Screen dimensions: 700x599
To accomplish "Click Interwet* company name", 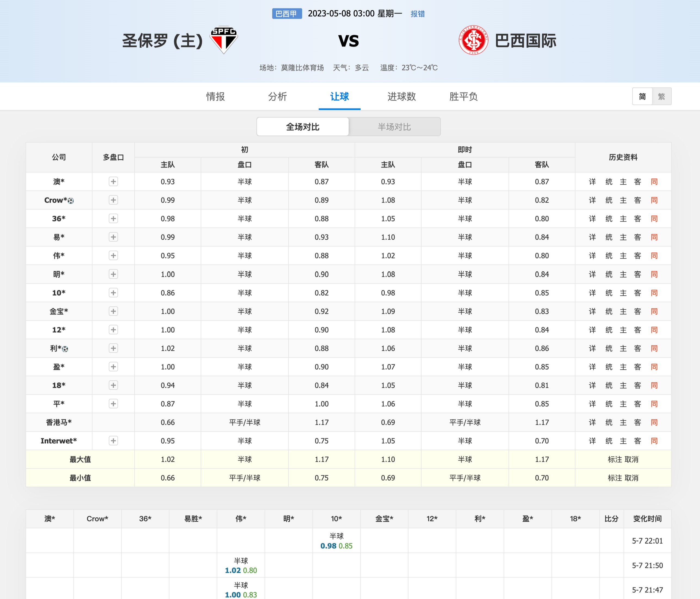I will pos(59,441).
